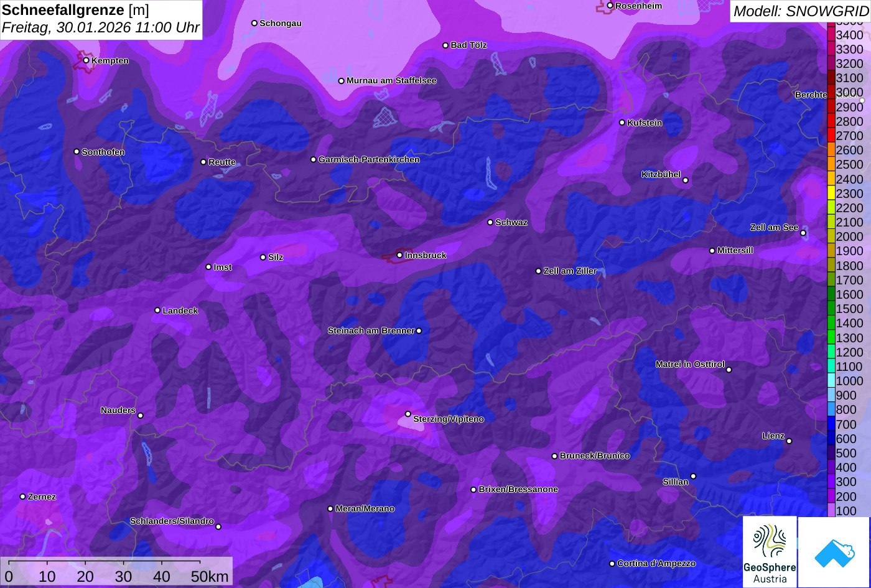Pick the light violet 100 legend swatch
This screenshot has height=588, width=871.
[x=831, y=511]
